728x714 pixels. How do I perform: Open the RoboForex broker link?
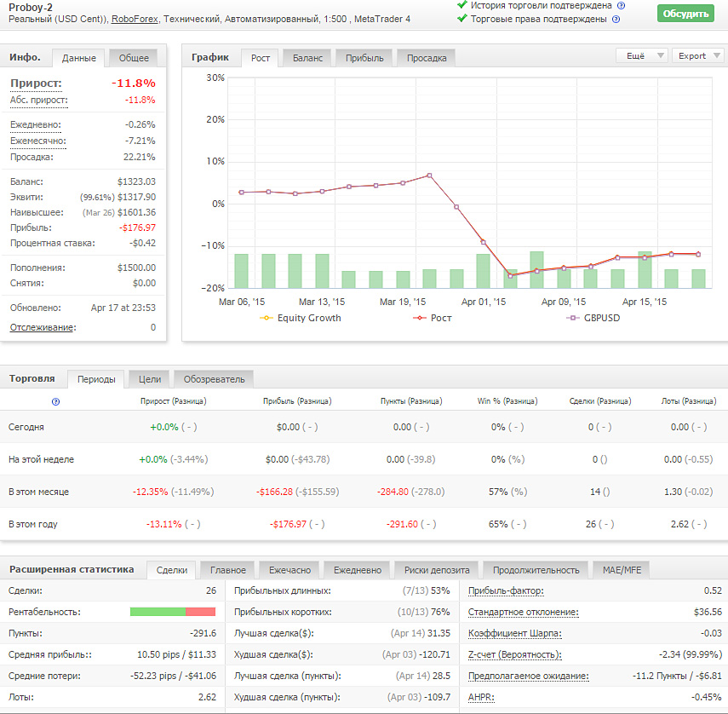click(x=135, y=19)
